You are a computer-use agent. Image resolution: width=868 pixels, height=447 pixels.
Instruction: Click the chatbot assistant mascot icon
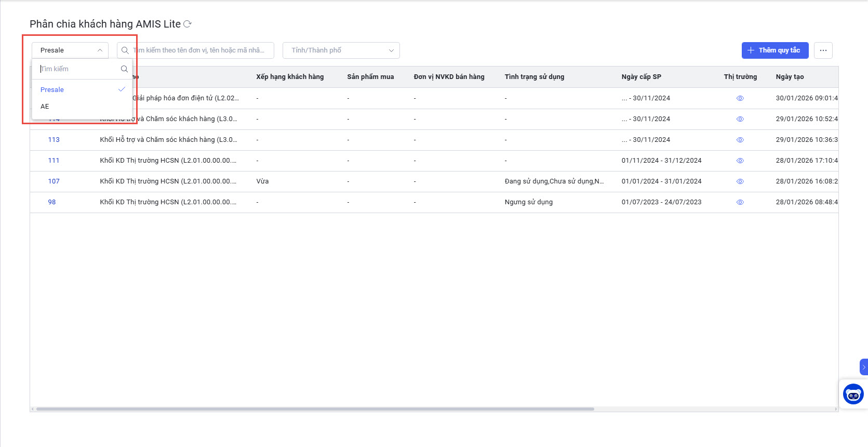pos(853,394)
